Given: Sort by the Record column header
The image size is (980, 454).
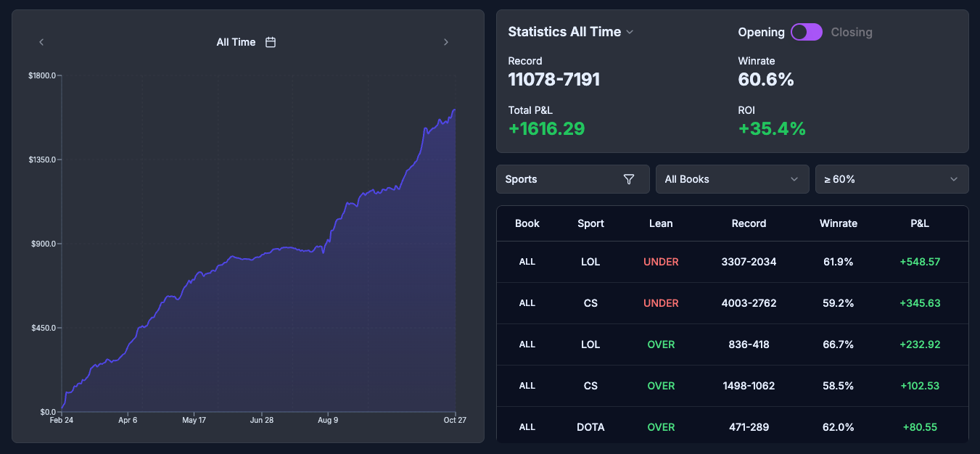Looking at the screenshot, I should tap(749, 223).
